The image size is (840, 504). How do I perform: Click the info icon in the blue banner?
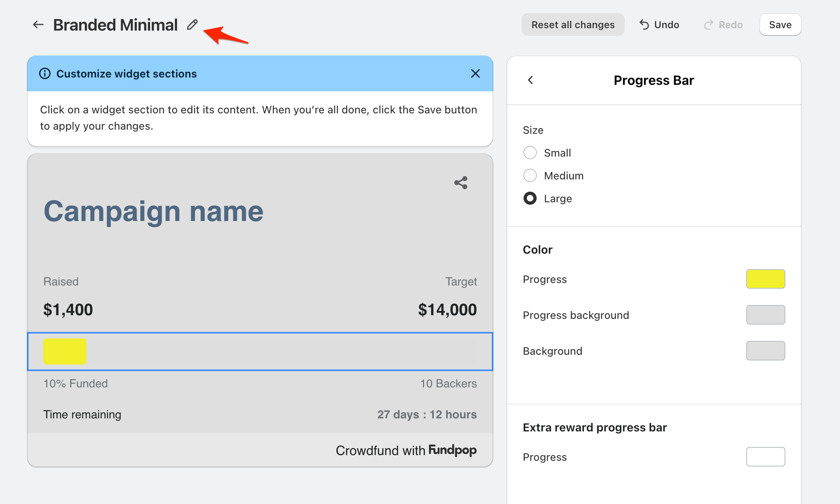tap(45, 73)
